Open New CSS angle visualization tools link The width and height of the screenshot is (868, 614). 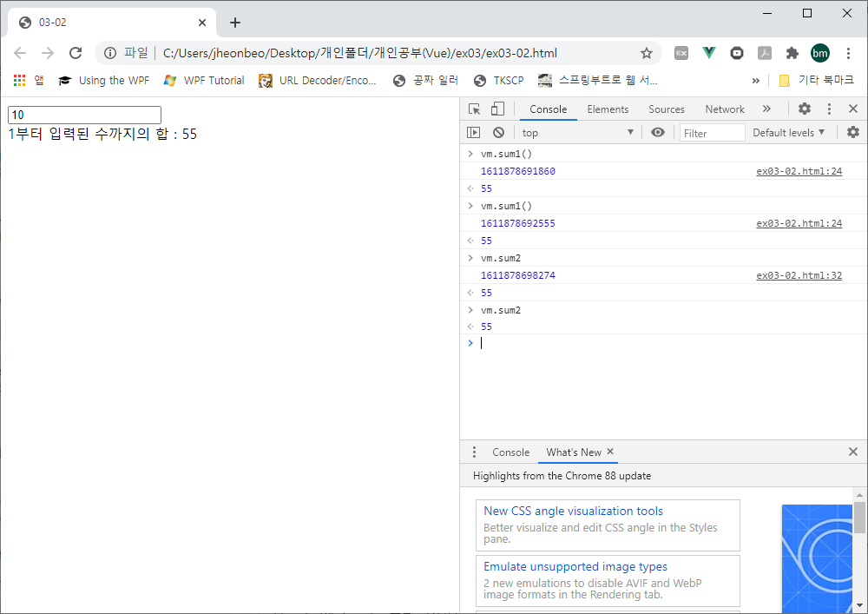click(x=573, y=511)
